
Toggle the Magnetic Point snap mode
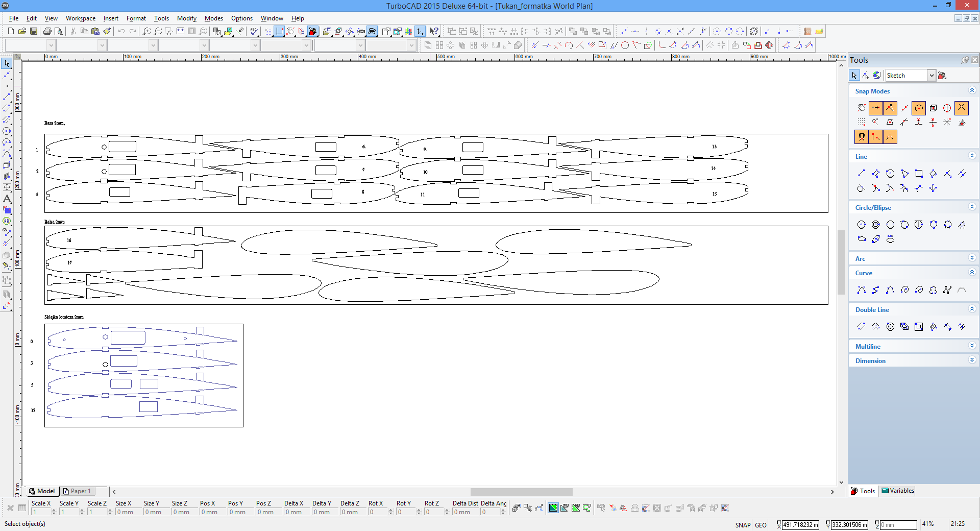862,137
